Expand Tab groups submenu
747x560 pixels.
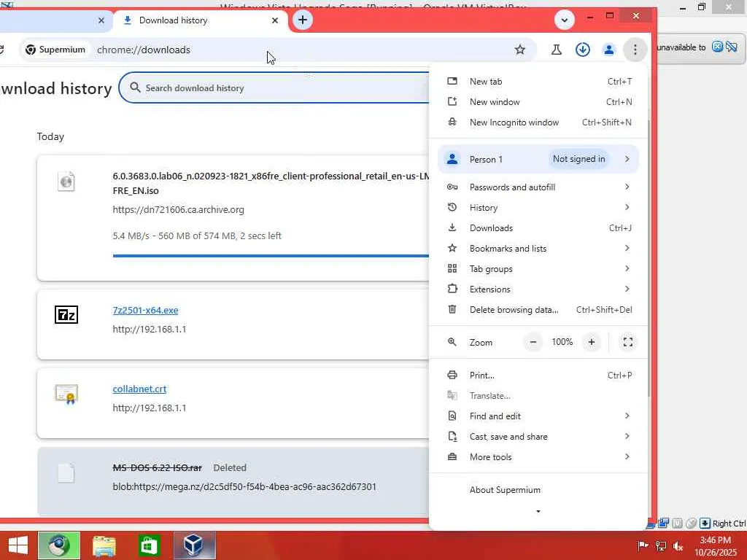539,269
